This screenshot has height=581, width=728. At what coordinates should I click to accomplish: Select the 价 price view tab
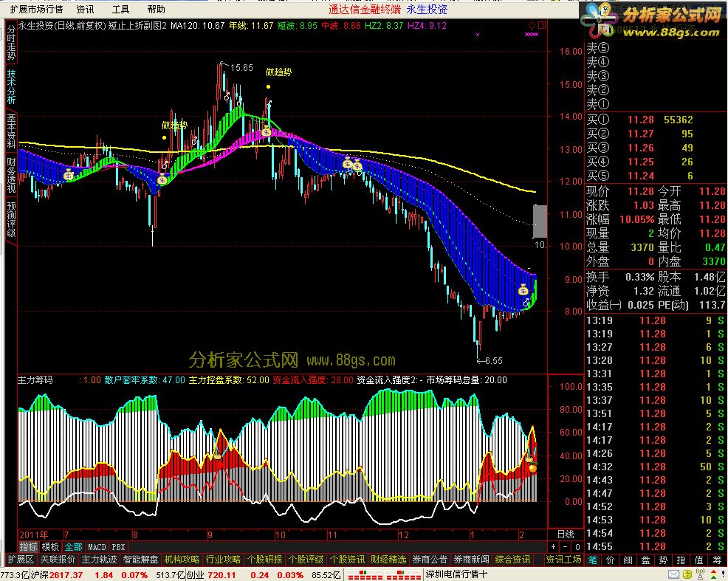pos(610,560)
